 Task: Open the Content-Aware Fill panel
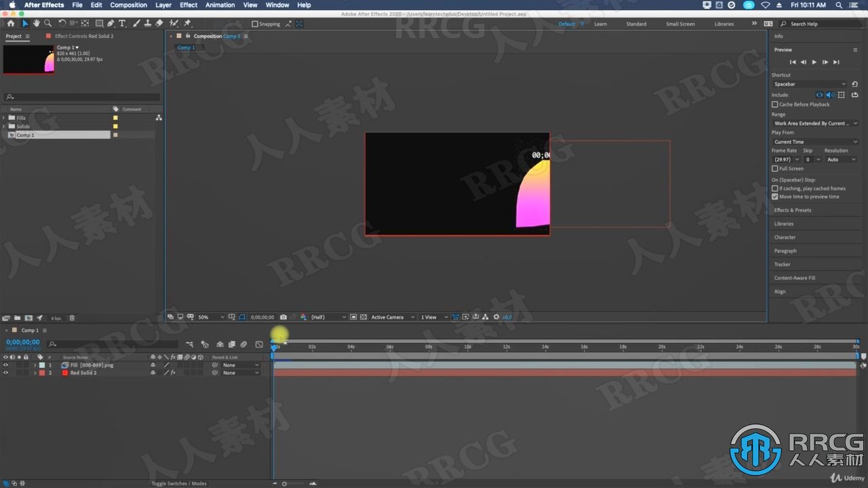[795, 278]
